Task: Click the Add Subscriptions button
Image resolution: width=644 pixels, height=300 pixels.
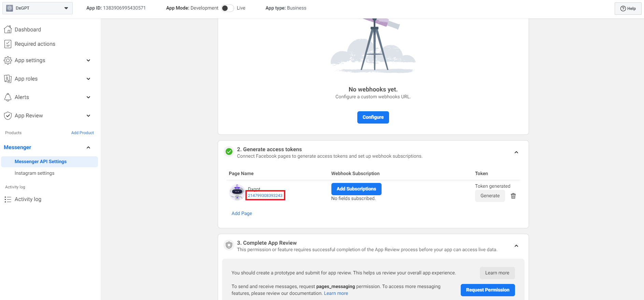Action: pyautogui.click(x=356, y=189)
